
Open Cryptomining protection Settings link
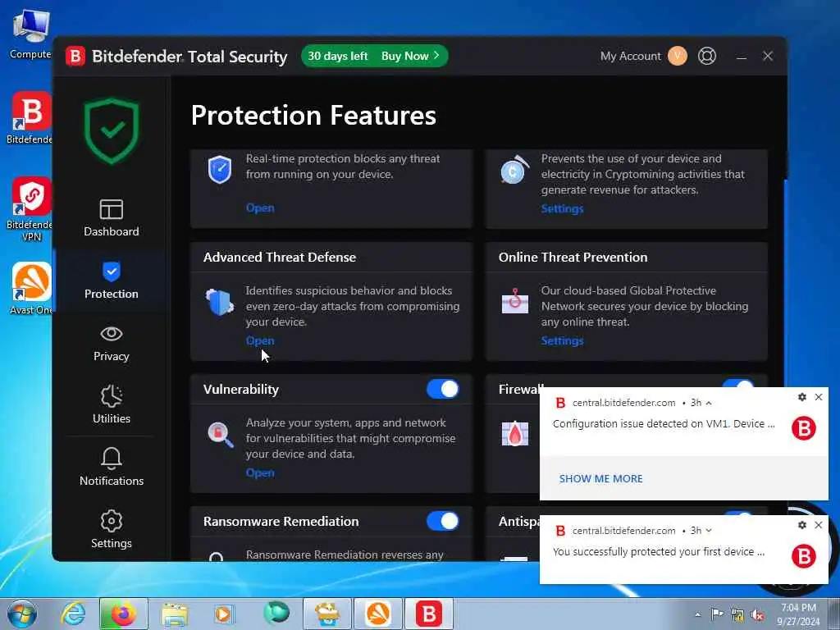click(x=562, y=208)
